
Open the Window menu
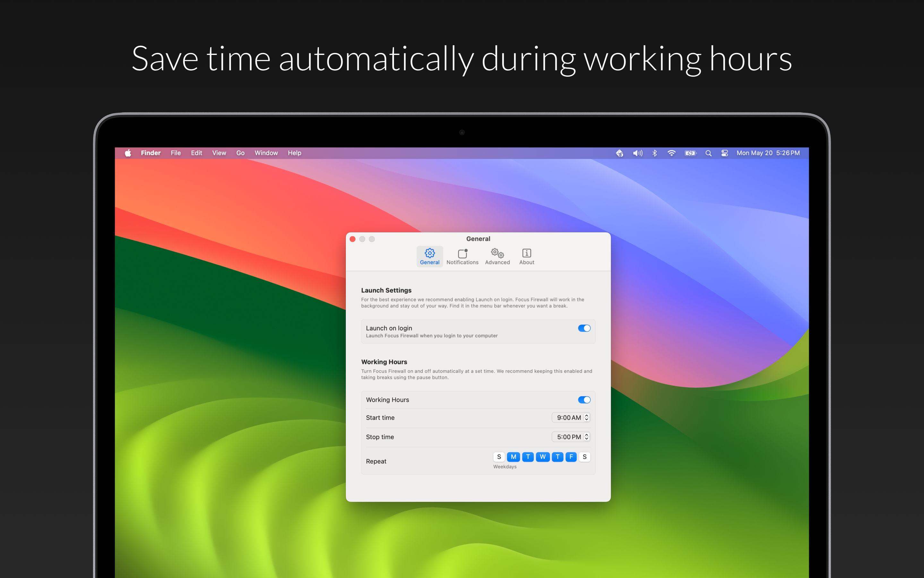(266, 153)
